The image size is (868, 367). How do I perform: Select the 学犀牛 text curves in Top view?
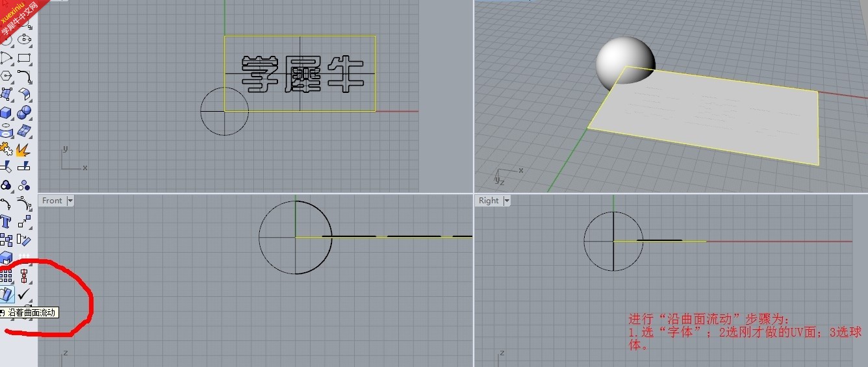coord(302,73)
